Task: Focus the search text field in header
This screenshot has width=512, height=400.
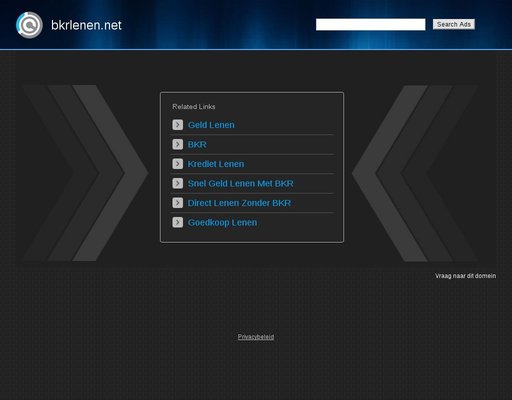Action: click(x=371, y=24)
